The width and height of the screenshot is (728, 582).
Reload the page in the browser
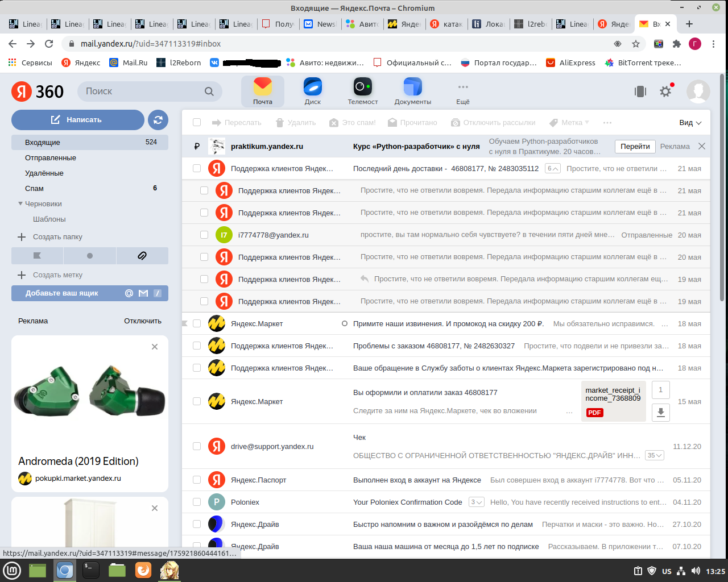pyautogui.click(x=49, y=44)
